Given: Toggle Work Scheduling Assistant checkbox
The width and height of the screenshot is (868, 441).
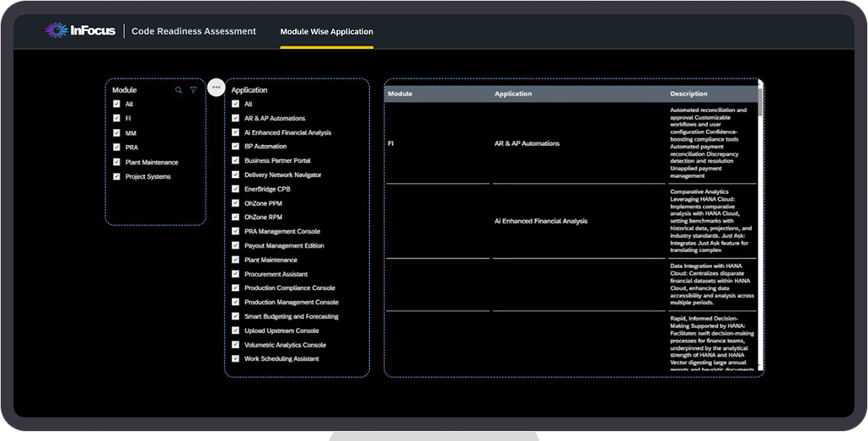Looking at the screenshot, I should pos(235,358).
